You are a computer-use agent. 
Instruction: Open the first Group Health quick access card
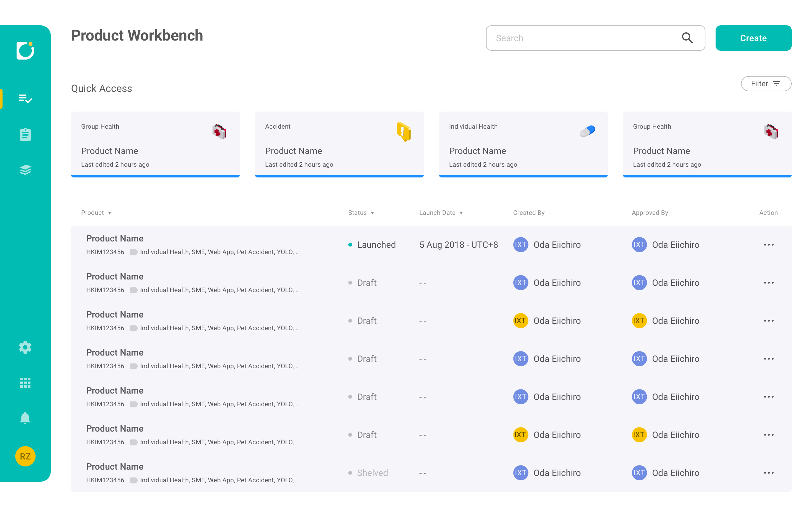[155, 144]
